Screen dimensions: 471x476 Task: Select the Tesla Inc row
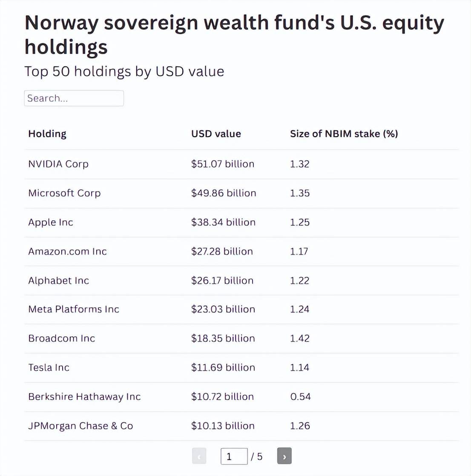[x=49, y=367]
